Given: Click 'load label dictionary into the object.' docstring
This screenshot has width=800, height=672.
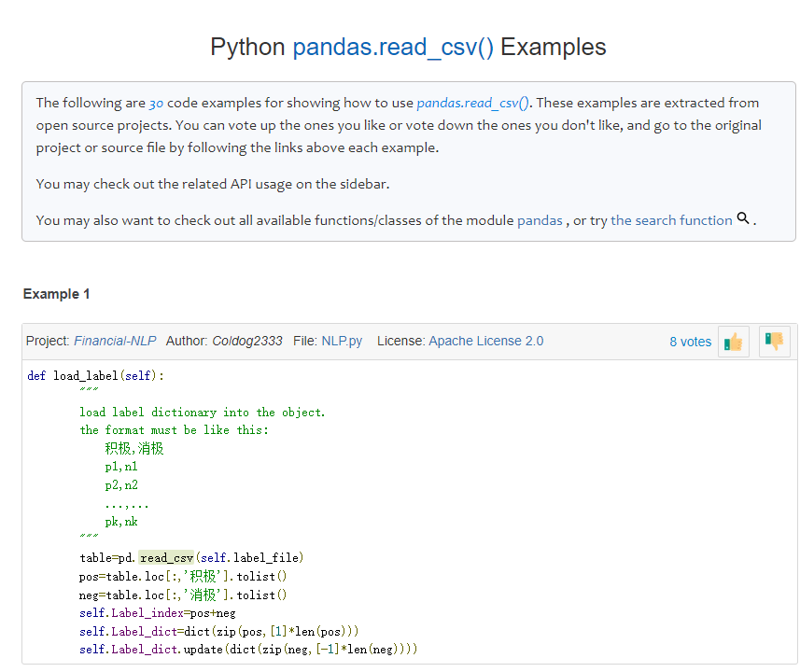Looking at the screenshot, I should 202,413.
